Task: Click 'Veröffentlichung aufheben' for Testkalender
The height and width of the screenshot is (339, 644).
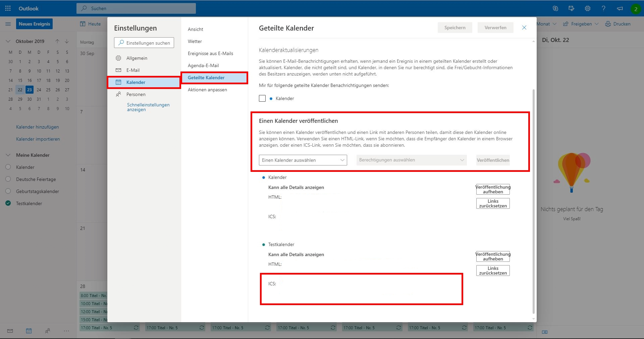Action: [493, 256]
